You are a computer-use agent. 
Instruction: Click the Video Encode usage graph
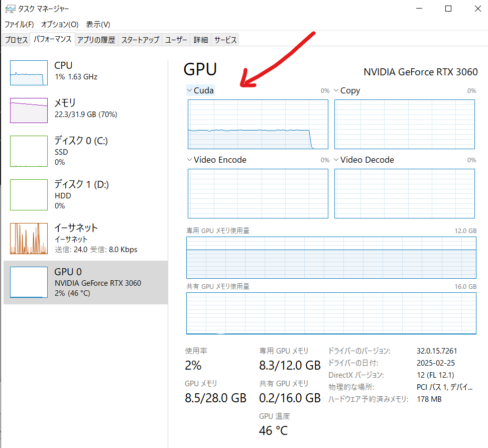tap(258, 194)
